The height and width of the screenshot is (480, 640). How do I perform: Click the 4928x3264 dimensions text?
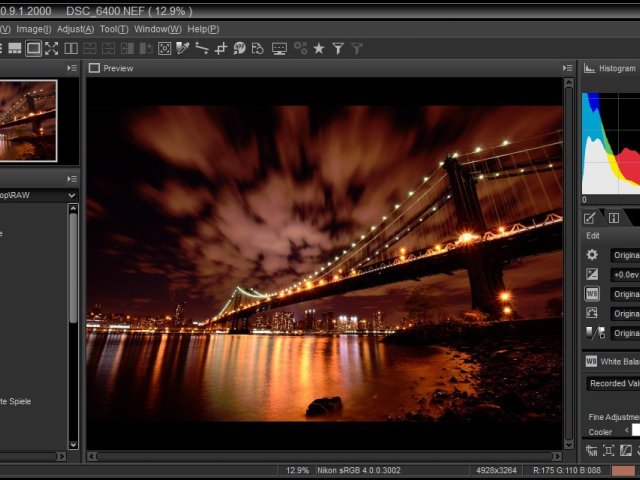click(496, 470)
